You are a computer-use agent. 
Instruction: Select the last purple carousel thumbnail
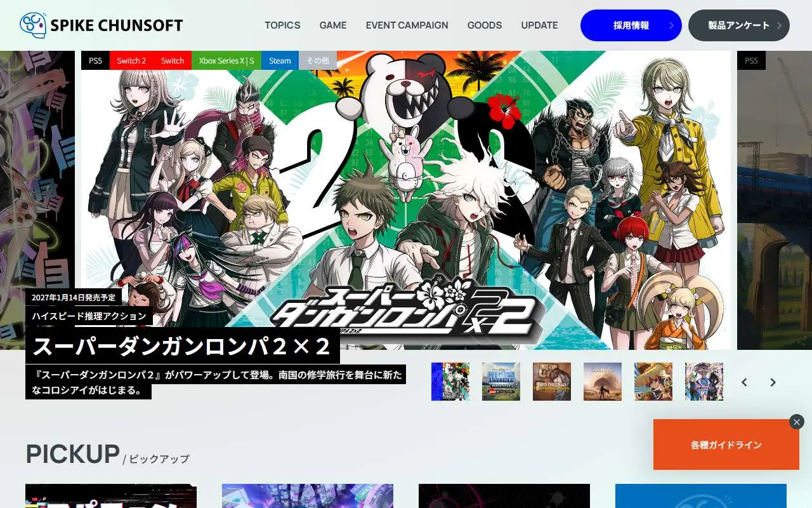point(704,382)
